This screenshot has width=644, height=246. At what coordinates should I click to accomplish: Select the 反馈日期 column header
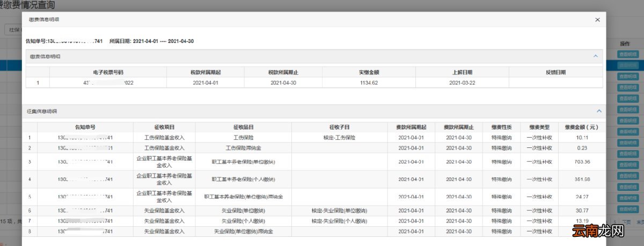pos(555,72)
